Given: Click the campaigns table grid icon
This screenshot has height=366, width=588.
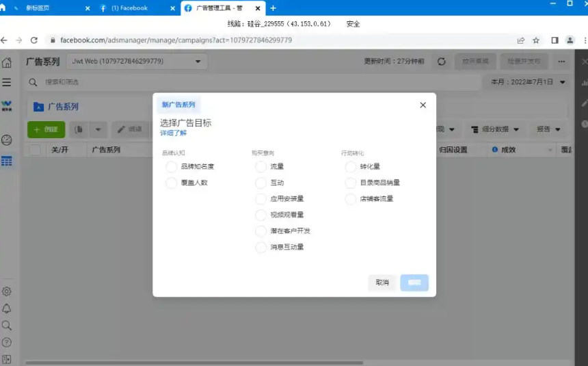Looking at the screenshot, I should [x=7, y=161].
